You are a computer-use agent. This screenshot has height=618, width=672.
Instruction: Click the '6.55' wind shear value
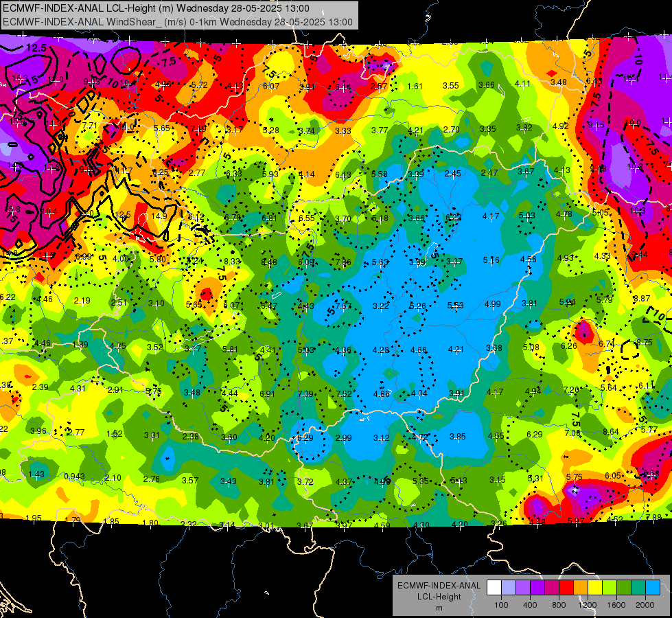[306, 218]
